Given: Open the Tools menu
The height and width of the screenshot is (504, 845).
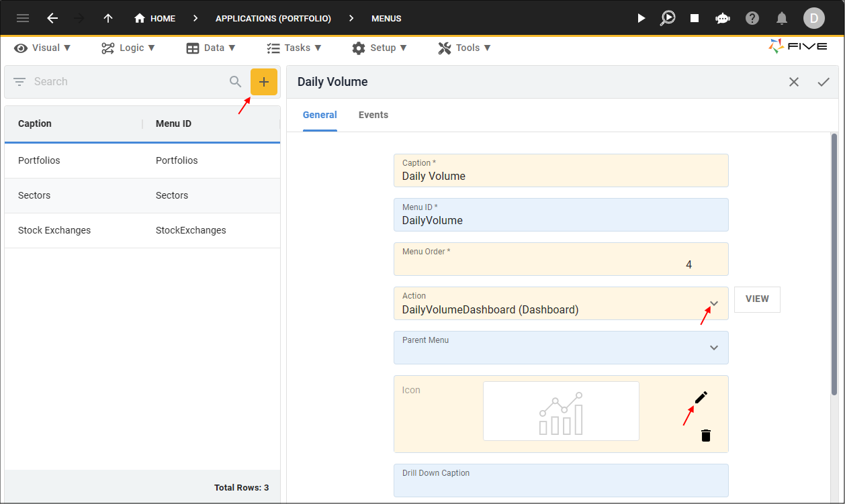Looking at the screenshot, I should 465,48.
